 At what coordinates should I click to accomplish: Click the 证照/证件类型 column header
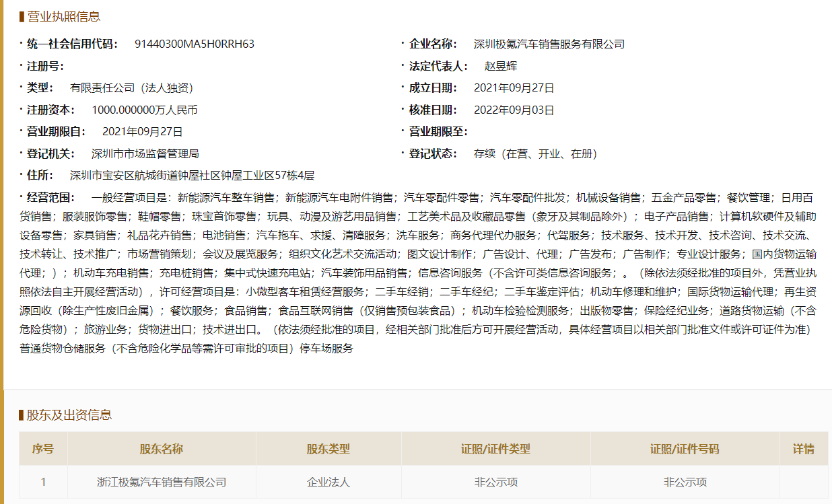496,449
